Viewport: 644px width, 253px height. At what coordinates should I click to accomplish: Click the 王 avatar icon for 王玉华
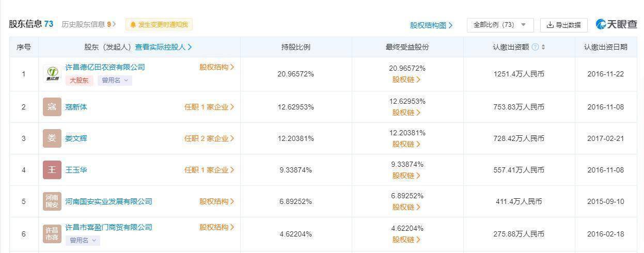[x=52, y=170]
